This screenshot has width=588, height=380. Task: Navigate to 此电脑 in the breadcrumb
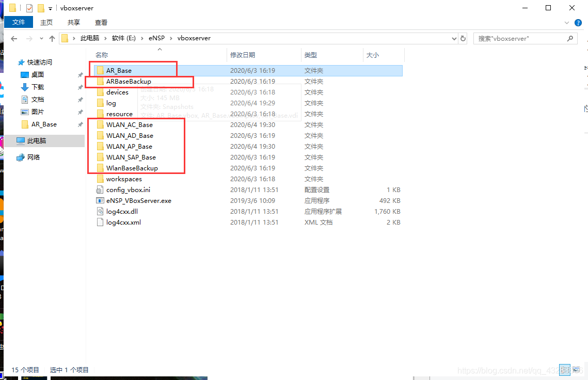pos(90,38)
